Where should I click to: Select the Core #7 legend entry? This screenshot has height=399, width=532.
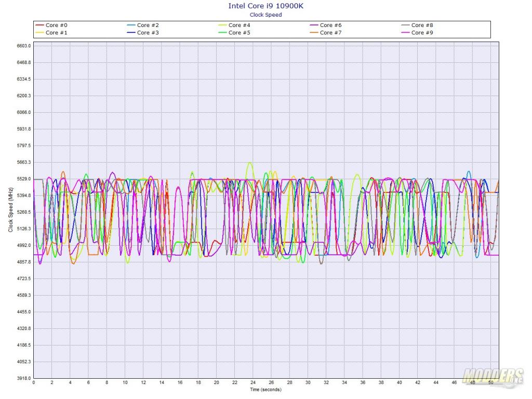[330, 33]
